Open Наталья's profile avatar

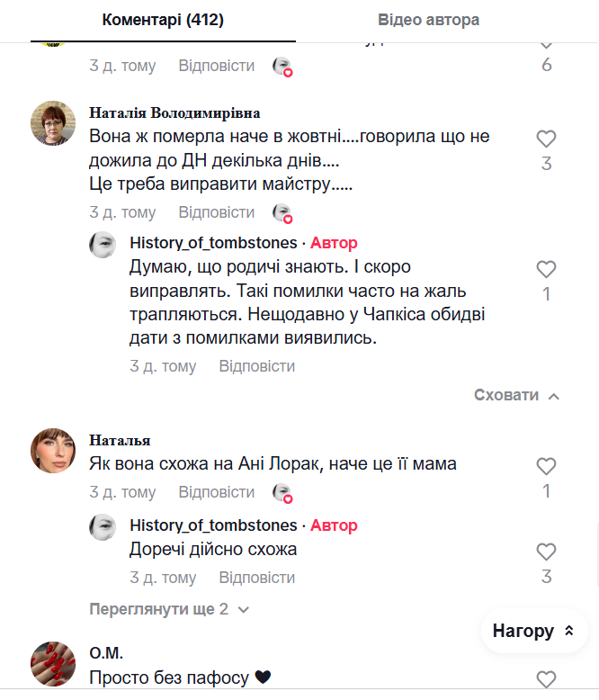(x=53, y=450)
